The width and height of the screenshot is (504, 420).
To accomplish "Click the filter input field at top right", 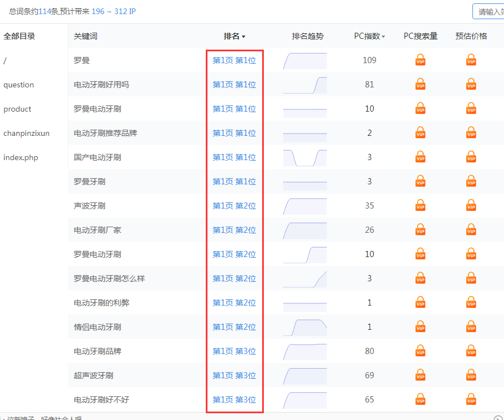I will pyautogui.click(x=488, y=11).
